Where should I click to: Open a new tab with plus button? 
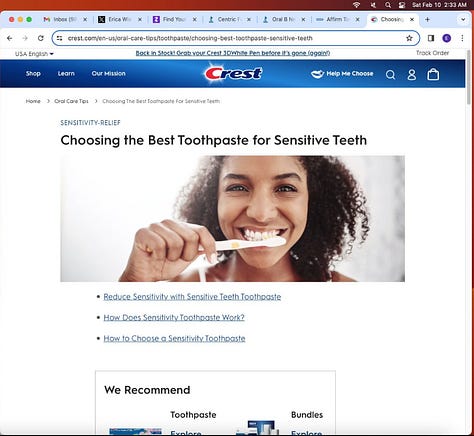pos(427,19)
